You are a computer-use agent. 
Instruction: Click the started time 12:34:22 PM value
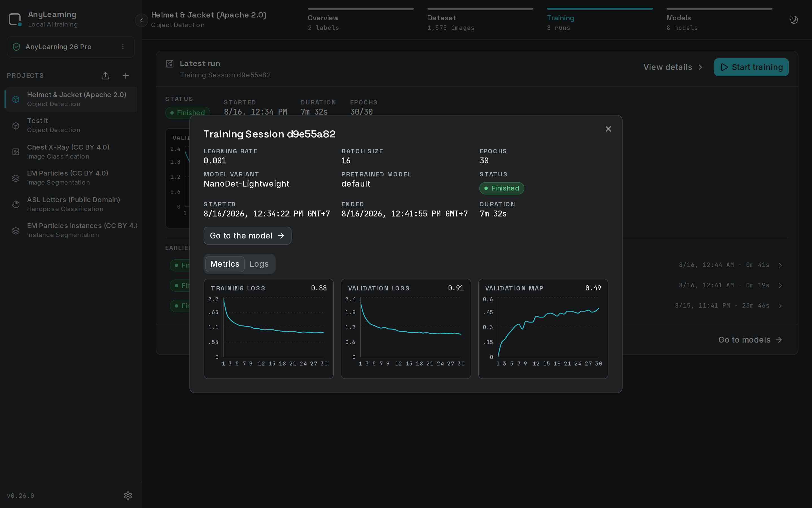point(267,214)
